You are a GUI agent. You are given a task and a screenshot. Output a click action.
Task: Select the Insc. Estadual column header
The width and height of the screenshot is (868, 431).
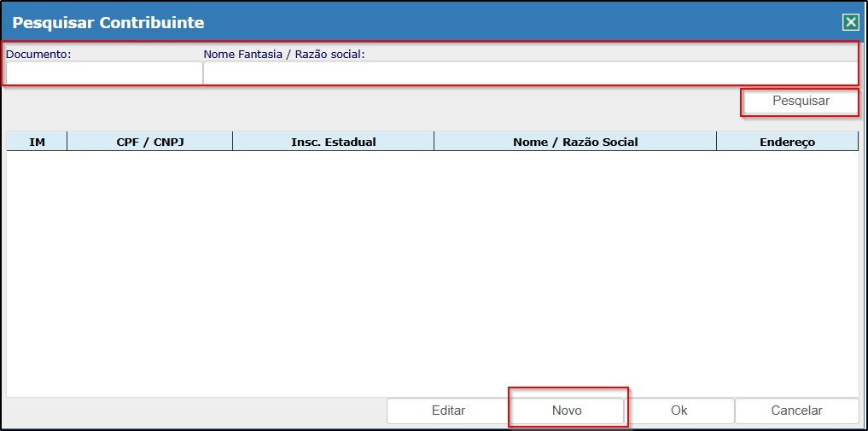pyautogui.click(x=333, y=142)
